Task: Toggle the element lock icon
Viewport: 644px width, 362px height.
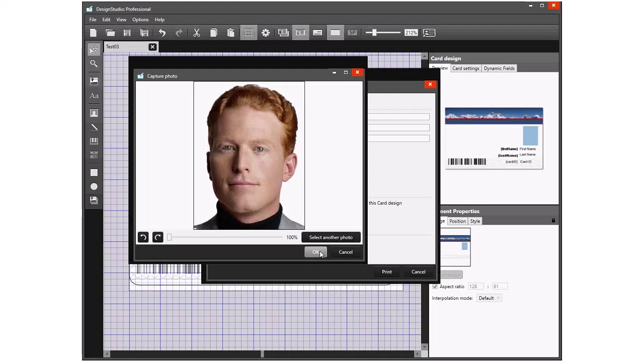Action: 553,221
